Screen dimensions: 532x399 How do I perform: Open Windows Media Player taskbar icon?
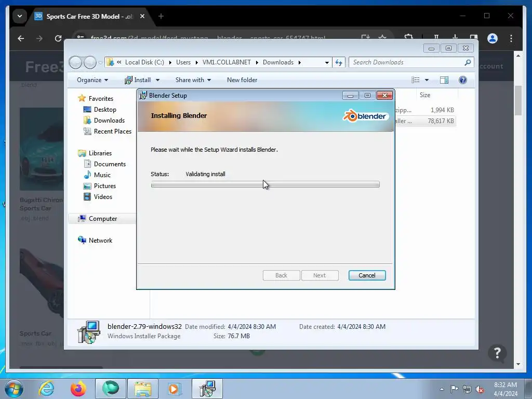[x=175, y=389]
